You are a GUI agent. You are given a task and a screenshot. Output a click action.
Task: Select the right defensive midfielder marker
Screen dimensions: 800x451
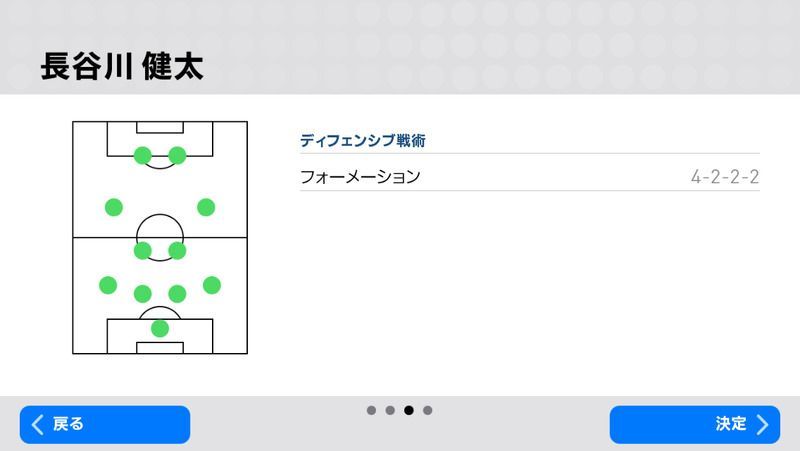(x=177, y=250)
